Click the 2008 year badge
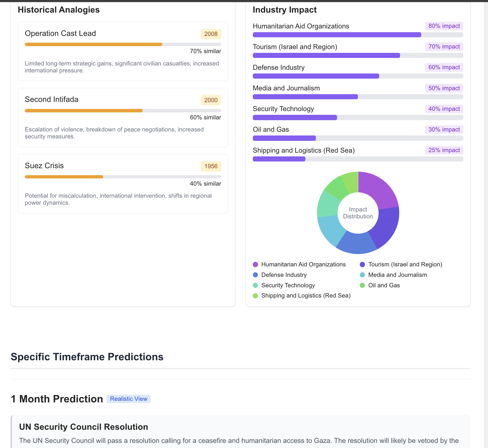Image resolution: width=488 pixels, height=448 pixels. 211,34
